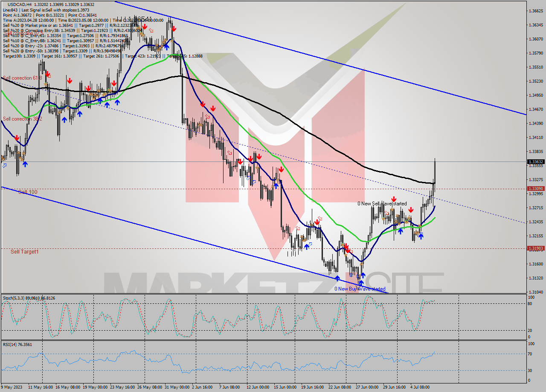
Task: Click '0 New Sell wave started' annotation
Action: coord(382,204)
